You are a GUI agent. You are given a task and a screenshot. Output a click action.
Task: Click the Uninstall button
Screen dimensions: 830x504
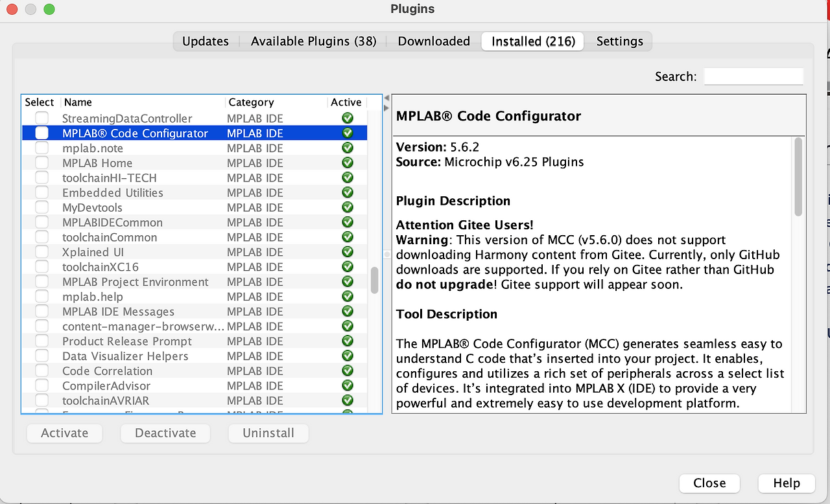tap(268, 433)
